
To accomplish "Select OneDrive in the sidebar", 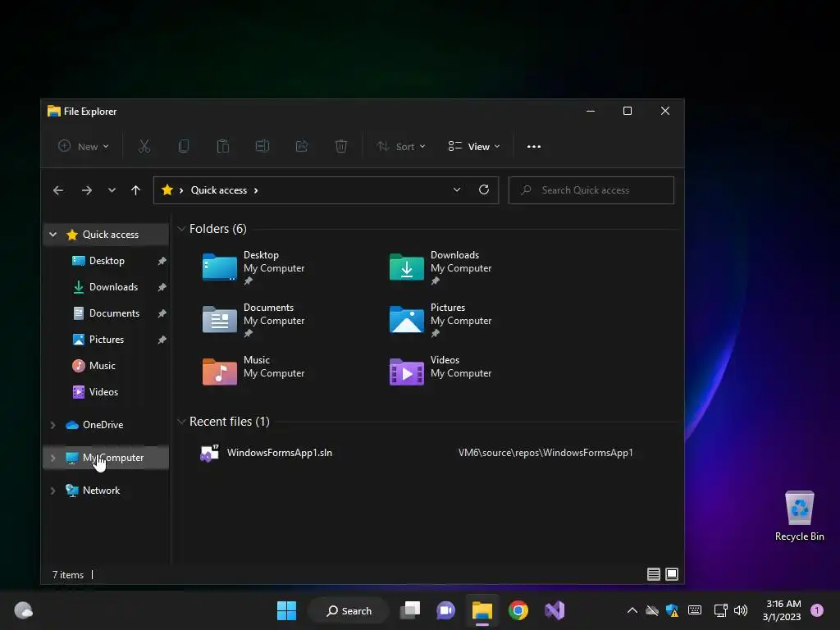I will tap(103, 425).
